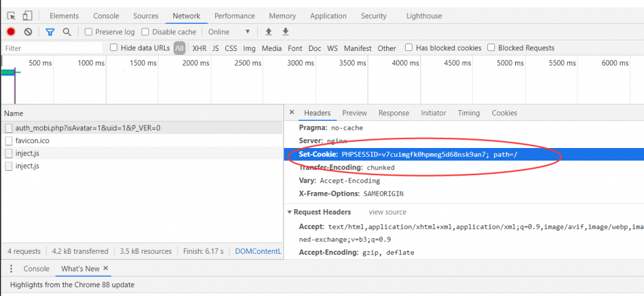Select the favicon.ico request row
644x296 pixels.
(x=142, y=140)
